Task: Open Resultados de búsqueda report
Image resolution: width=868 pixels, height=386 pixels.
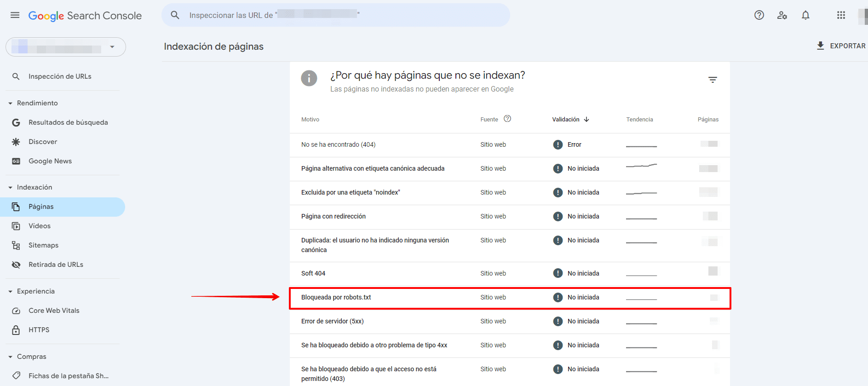Action: 63,122
